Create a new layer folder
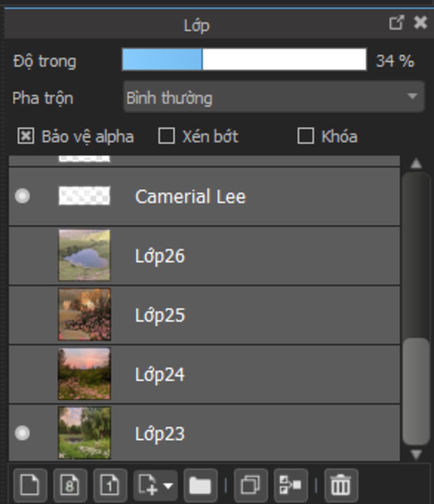Screen dimensions: 434x504 point(200,485)
